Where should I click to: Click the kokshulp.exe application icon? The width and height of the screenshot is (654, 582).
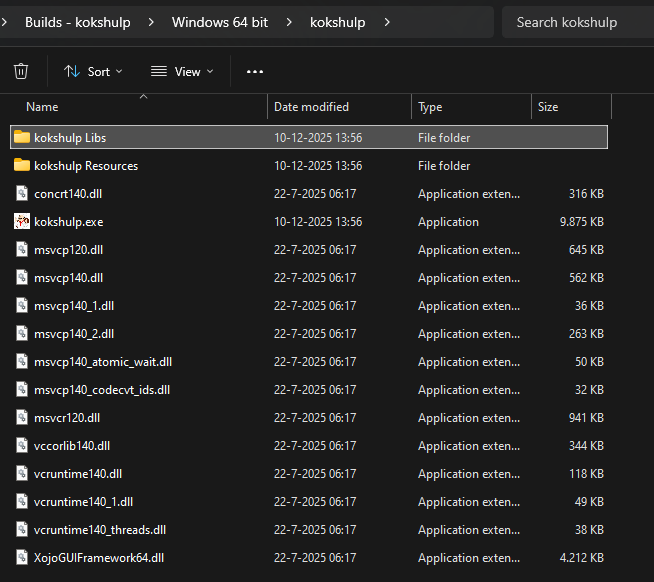22,221
